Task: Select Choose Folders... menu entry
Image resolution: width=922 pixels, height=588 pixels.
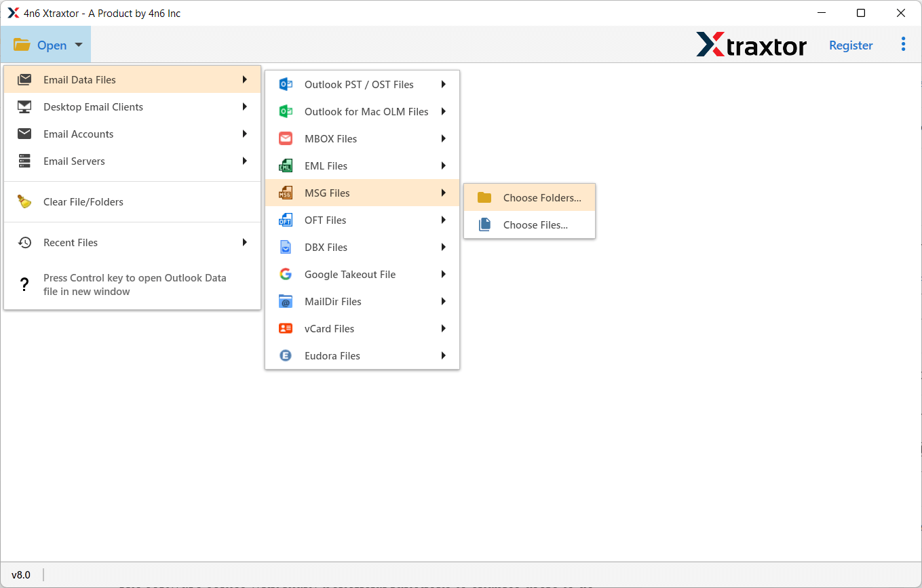Action: [x=529, y=197]
